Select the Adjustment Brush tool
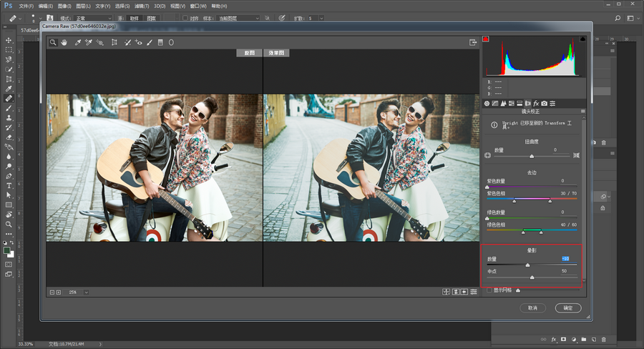The height and width of the screenshot is (349, 644). 149,43
